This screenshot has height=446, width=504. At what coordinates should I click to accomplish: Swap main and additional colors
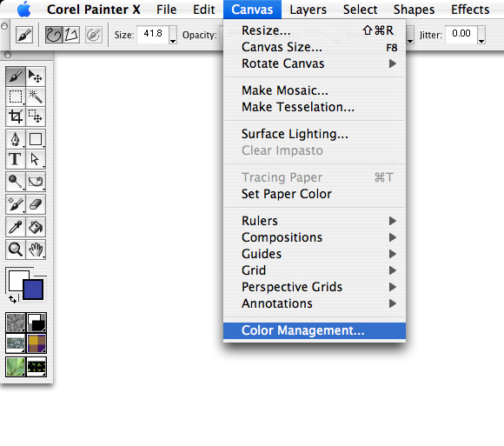tap(13, 300)
